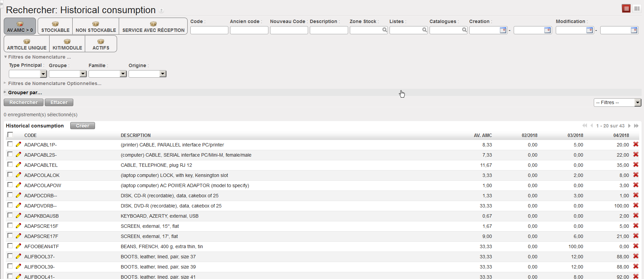Viewport: 644px width, 279px height.
Task: Expand the Grouper par section
Action: point(25,93)
